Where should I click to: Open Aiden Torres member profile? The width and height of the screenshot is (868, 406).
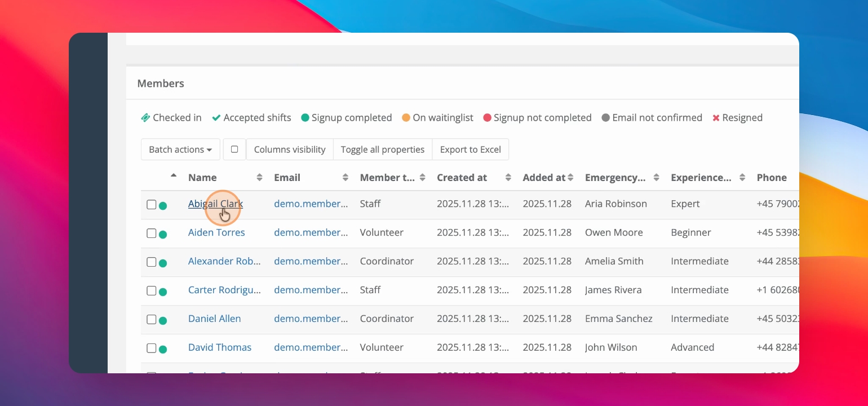216,233
